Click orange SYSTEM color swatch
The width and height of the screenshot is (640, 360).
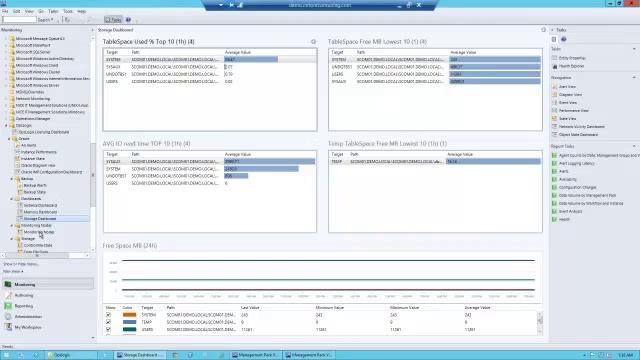tap(129, 315)
